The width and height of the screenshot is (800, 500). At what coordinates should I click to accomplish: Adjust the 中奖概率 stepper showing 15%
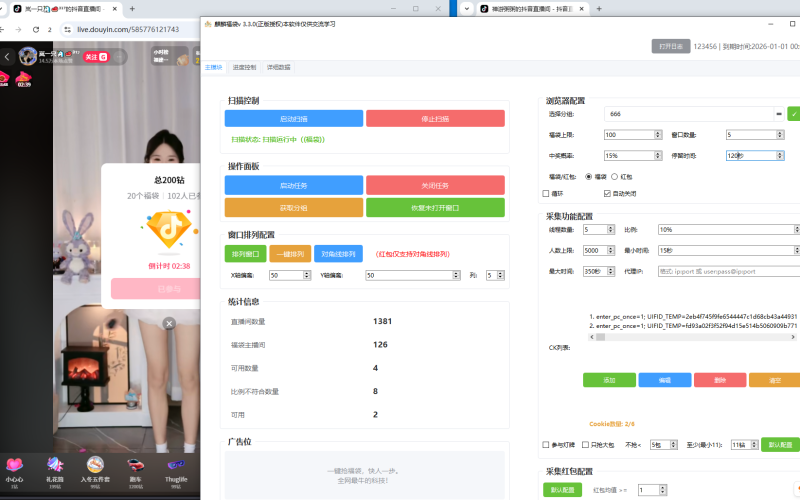coord(658,155)
